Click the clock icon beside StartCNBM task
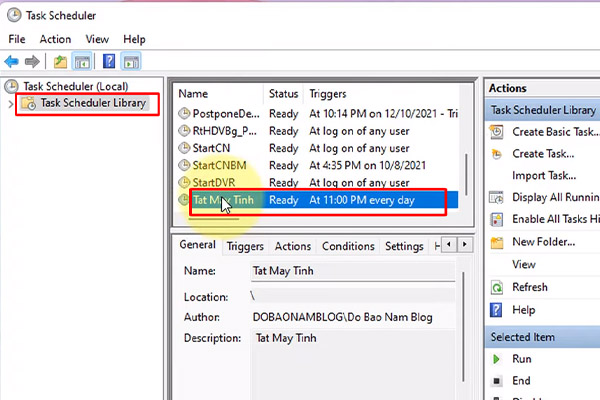This screenshot has height=400, width=600. tap(184, 165)
